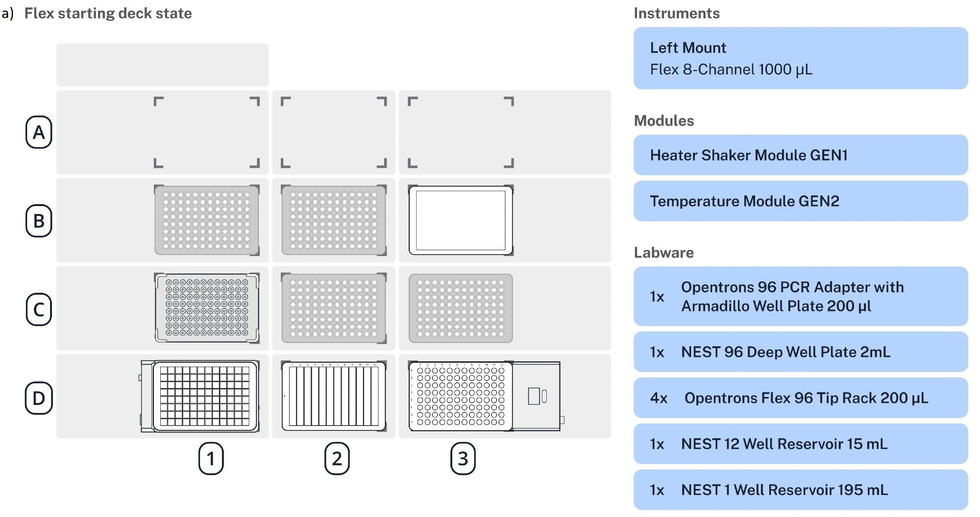Click the empty labware in slot B3
Viewport: 980px width, 517px height.
(x=460, y=220)
